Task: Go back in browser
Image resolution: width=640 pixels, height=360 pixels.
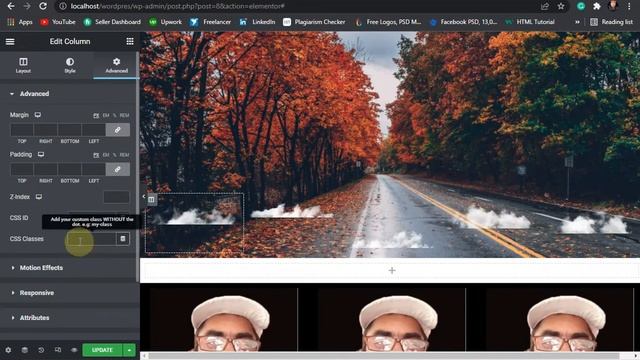Action: [11, 6]
